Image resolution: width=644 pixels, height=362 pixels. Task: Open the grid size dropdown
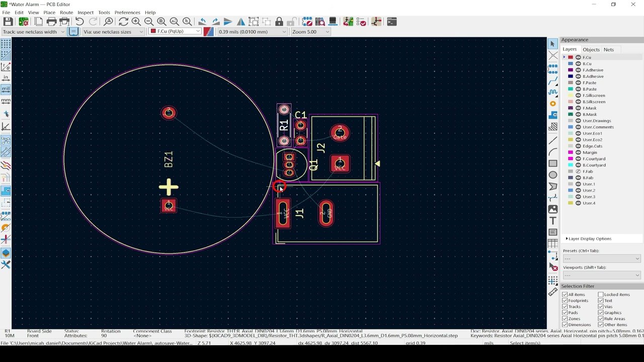point(252,32)
